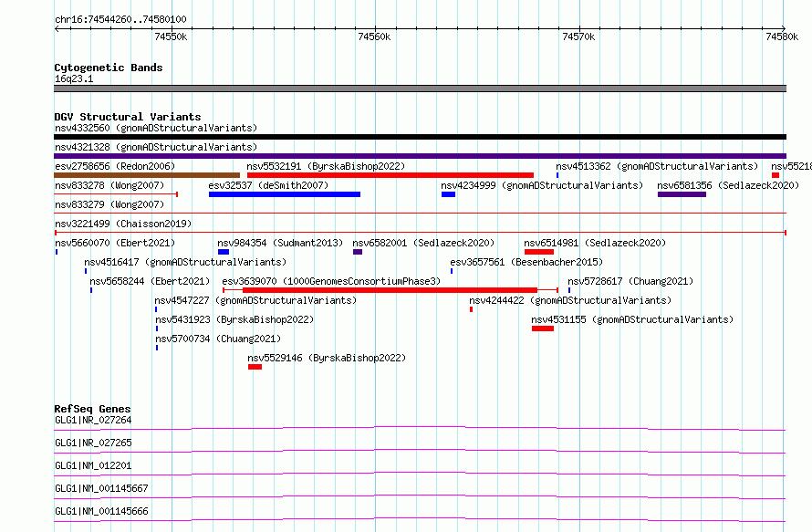Open nsv5700734 (Chuang2021) label
The image size is (812, 532).
(218, 339)
